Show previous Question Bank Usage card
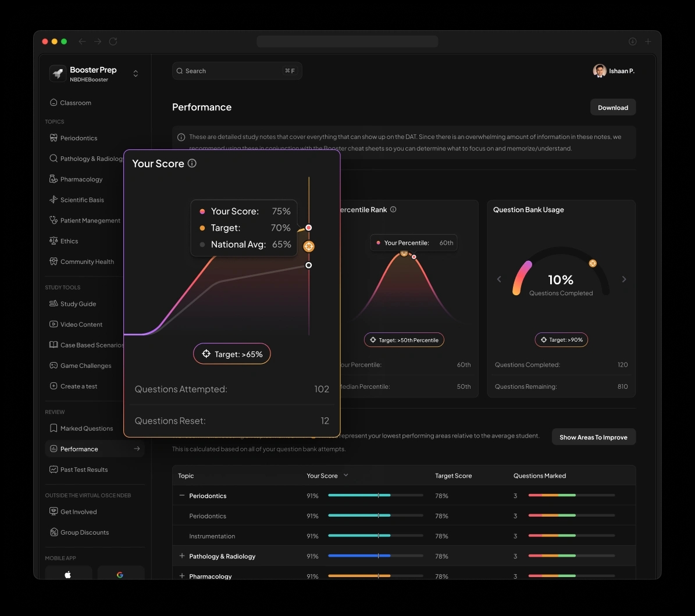 point(499,279)
